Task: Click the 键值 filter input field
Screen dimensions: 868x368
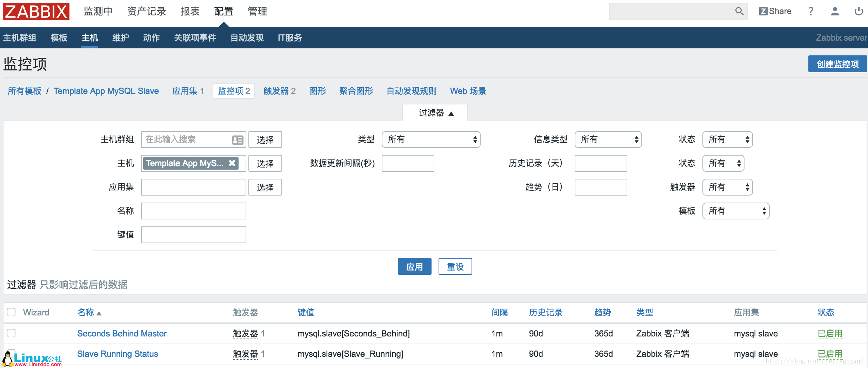Action: [194, 235]
